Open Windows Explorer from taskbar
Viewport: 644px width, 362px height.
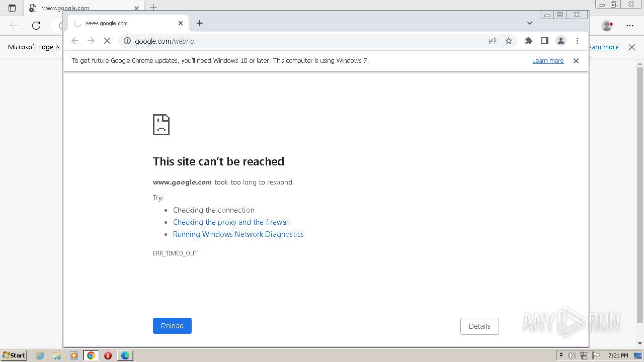[57, 355]
